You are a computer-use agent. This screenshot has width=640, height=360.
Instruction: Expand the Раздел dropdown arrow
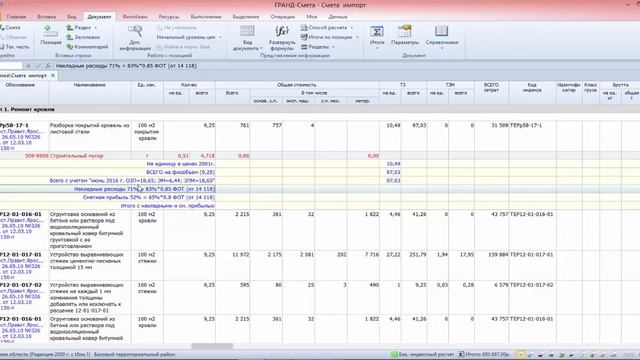tap(96, 27)
